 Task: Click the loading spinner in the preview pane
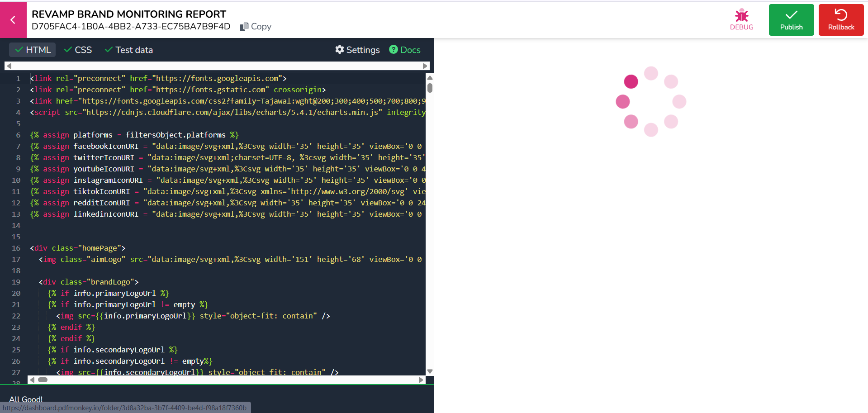[651, 101]
